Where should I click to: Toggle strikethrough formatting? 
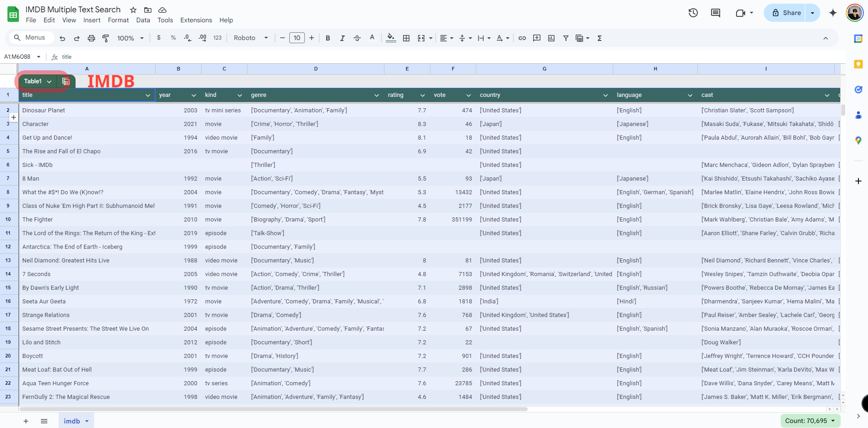click(x=357, y=38)
